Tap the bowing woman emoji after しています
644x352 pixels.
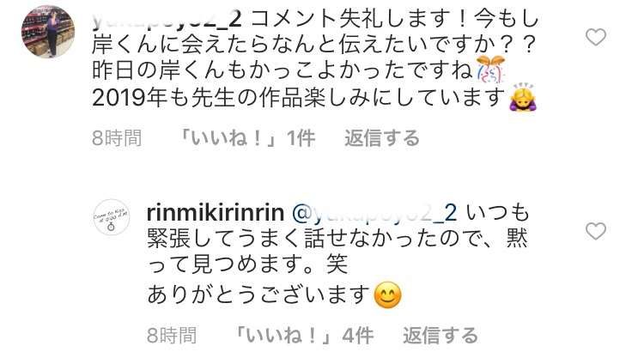(x=522, y=98)
